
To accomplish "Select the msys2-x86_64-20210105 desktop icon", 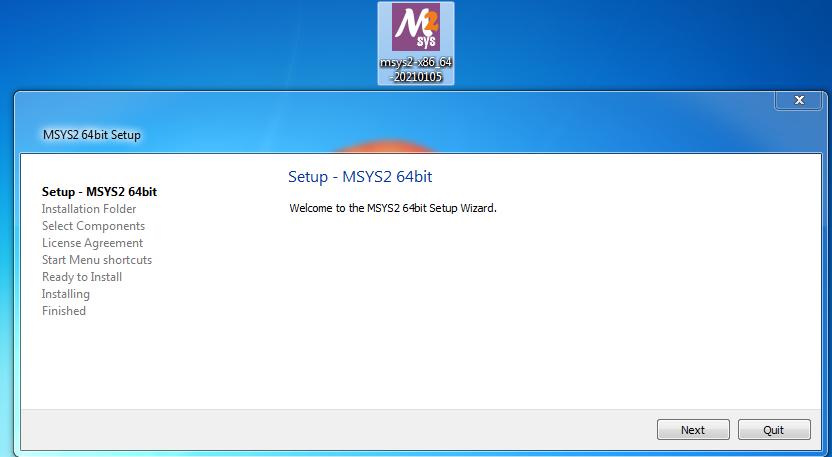I will click(x=416, y=44).
